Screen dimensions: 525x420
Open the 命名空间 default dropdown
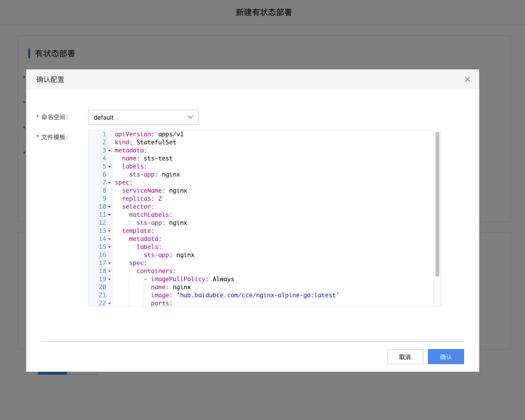143,117
